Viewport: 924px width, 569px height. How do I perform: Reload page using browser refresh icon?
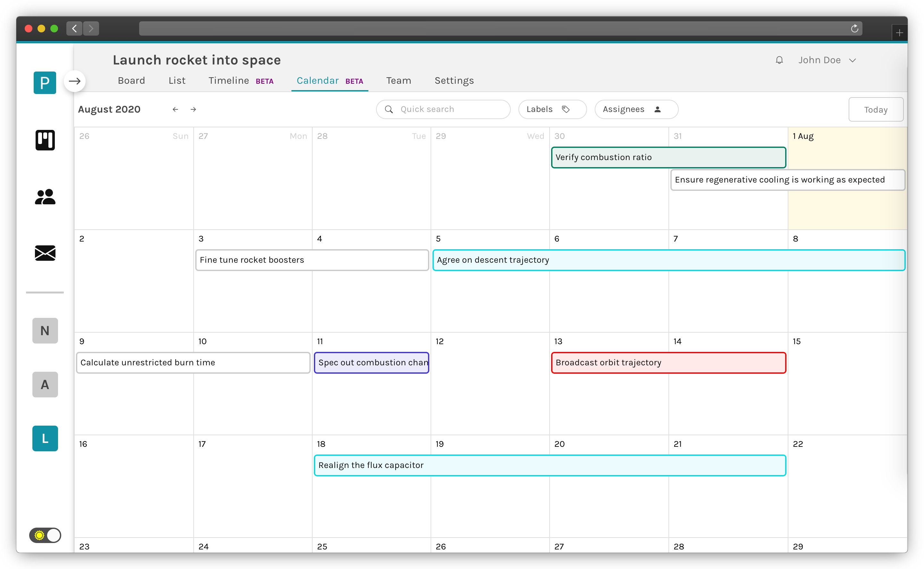pos(854,29)
